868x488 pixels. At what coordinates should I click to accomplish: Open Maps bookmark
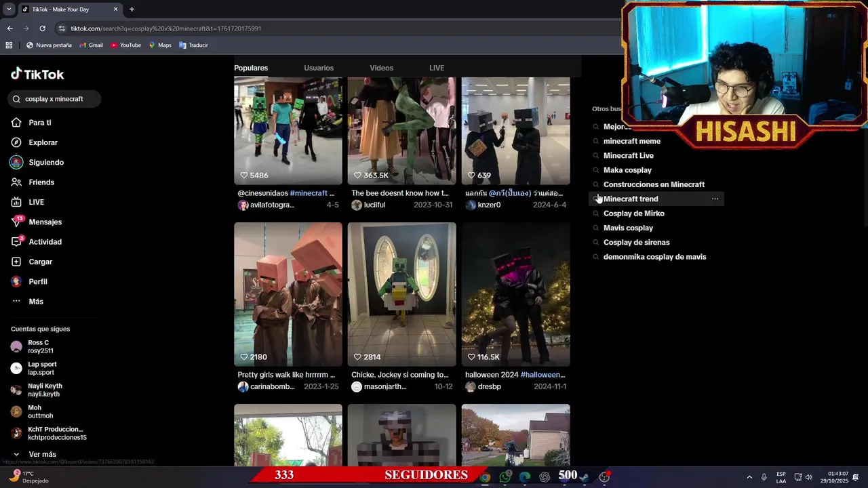click(x=159, y=45)
